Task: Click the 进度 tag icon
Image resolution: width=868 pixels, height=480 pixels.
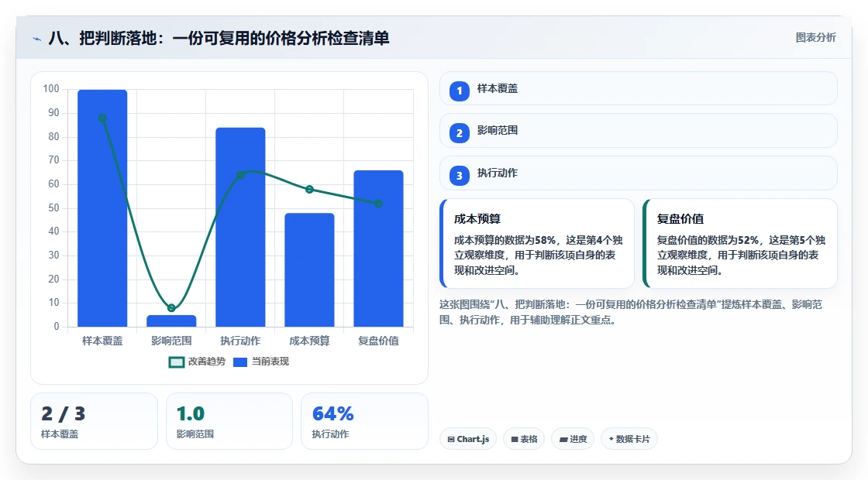Action: [563, 439]
